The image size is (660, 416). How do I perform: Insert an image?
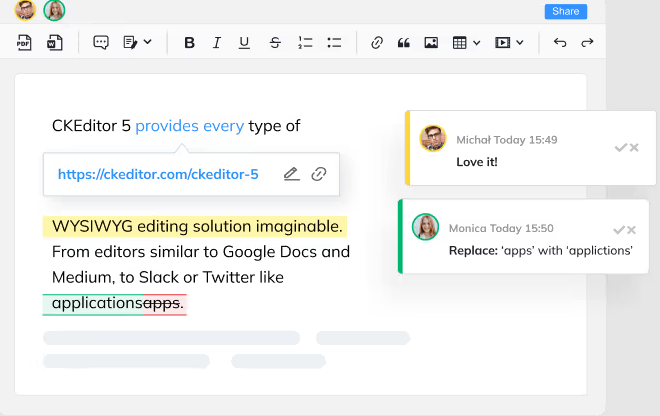click(x=431, y=43)
